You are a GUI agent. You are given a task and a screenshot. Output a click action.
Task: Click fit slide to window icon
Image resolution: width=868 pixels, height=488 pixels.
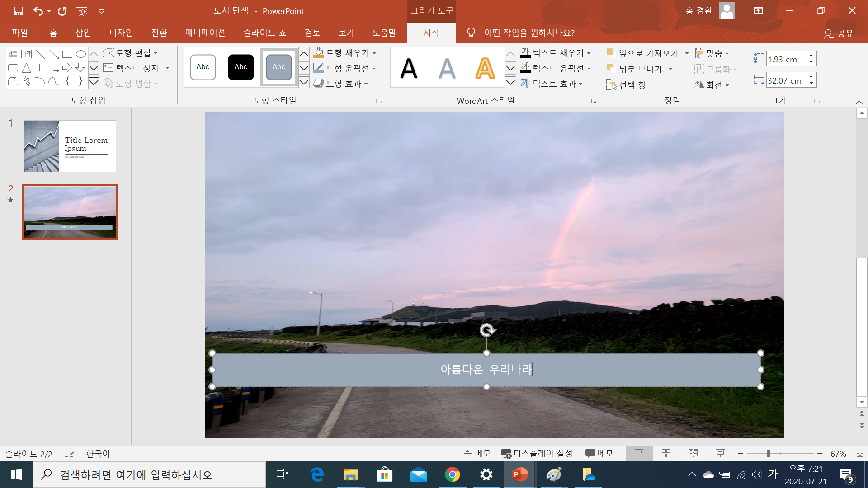tap(860, 453)
